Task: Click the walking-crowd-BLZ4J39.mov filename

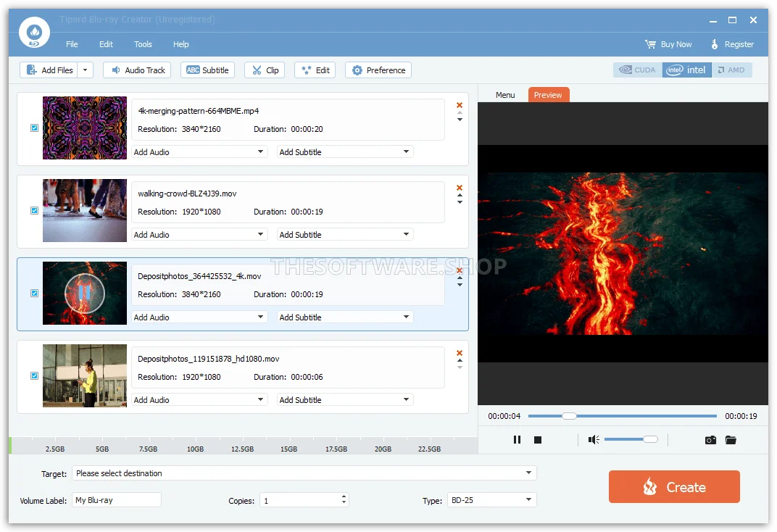Action: (187, 194)
